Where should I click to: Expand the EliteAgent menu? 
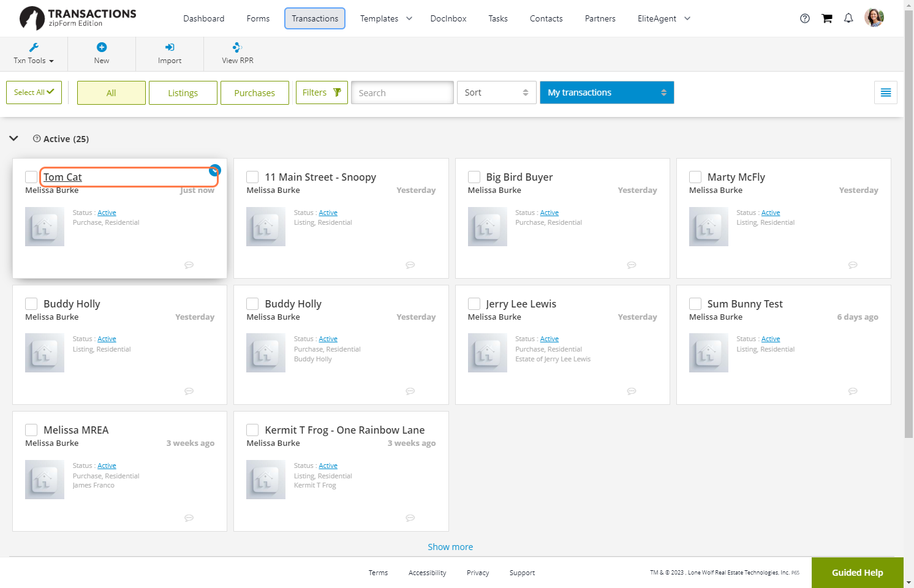click(x=664, y=18)
